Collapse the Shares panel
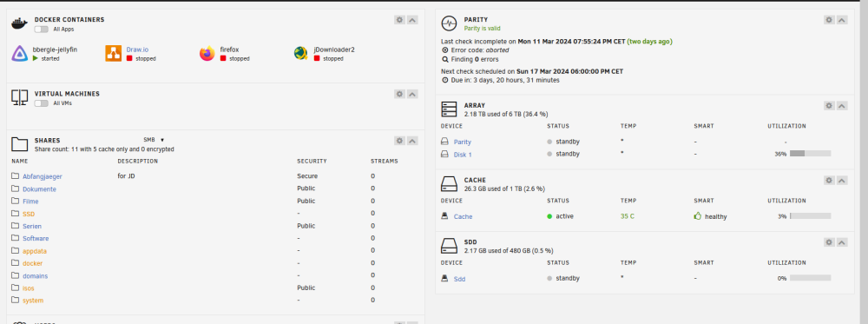868x324 pixels. click(412, 141)
